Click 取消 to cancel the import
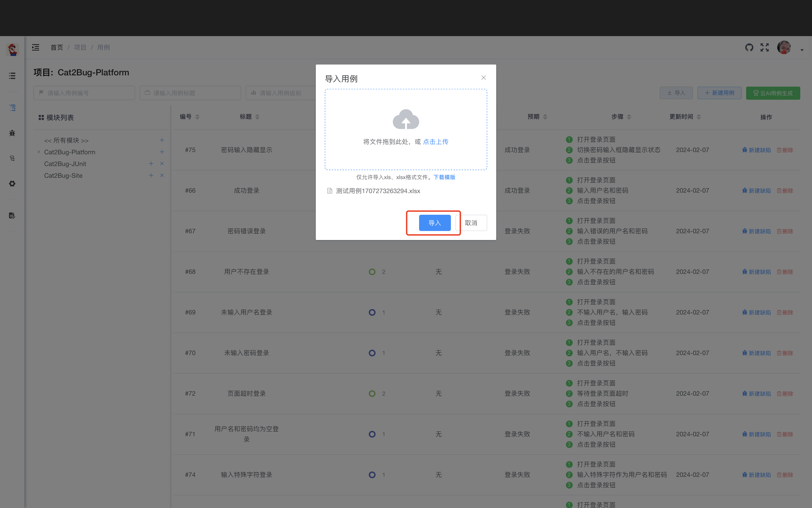Screen dimensions: 812x508 tap(471, 223)
